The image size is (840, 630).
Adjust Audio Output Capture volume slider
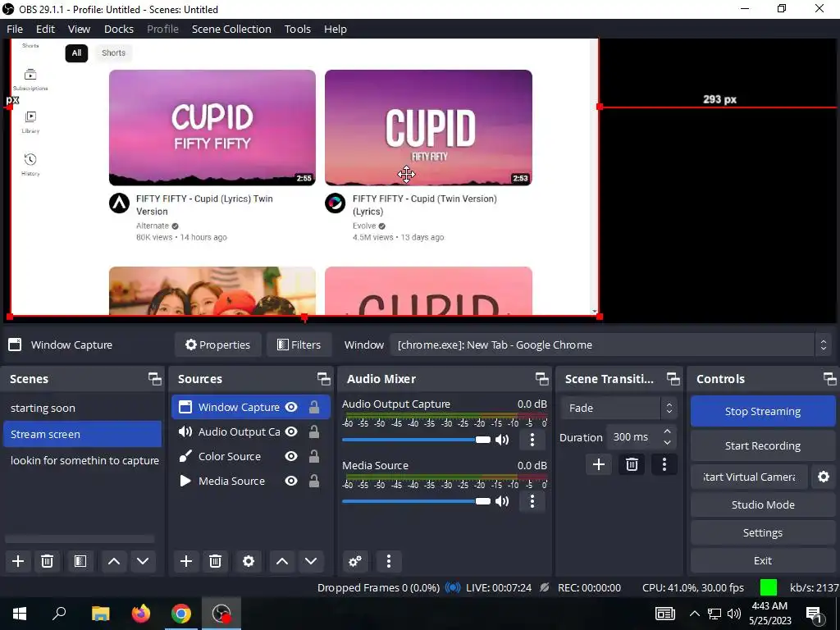(x=416, y=440)
